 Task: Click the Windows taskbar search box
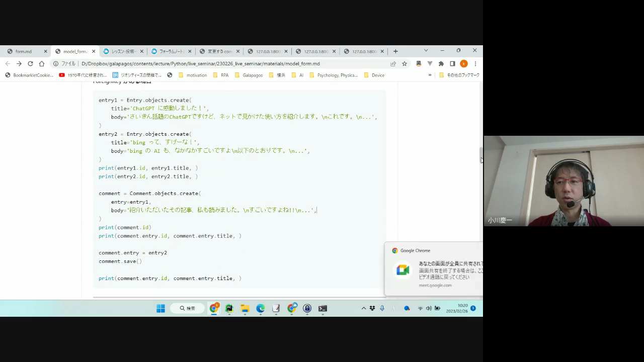click(188, 308)
